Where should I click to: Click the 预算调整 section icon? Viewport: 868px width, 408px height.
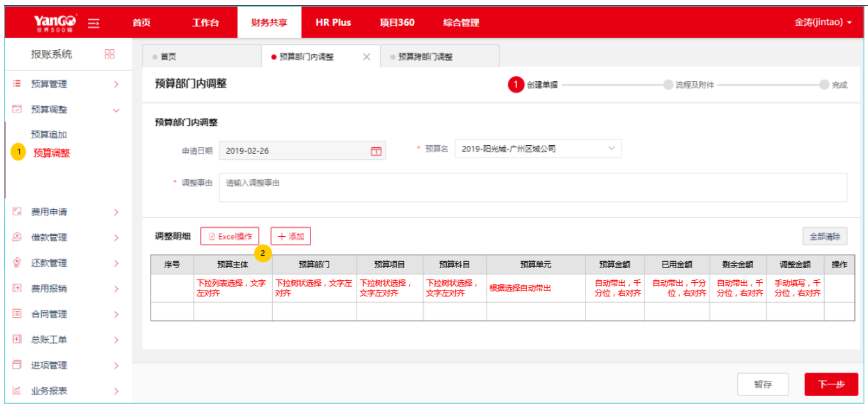(17, 109)
